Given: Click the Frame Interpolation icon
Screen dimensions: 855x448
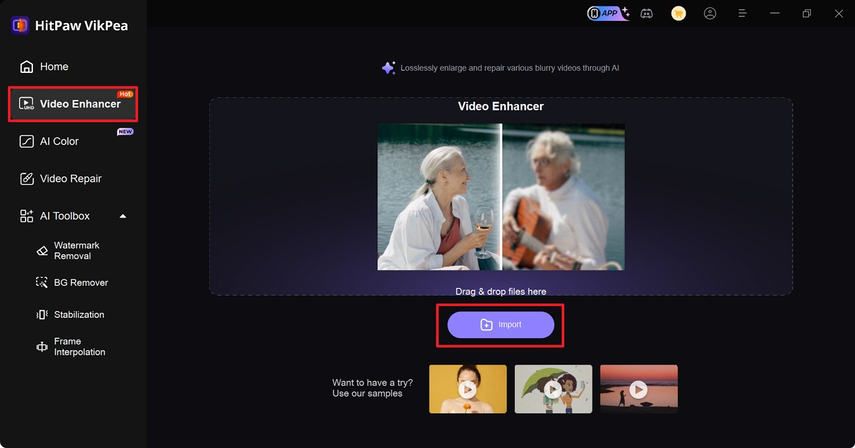Looking at the screenshot, I should pos(42,347).
